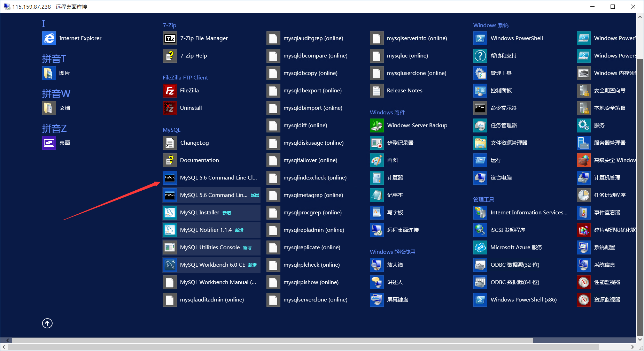Screen dimensions: 644x351
Task: Click the Windows 附件 group header
Action: [x=387, y=113]
